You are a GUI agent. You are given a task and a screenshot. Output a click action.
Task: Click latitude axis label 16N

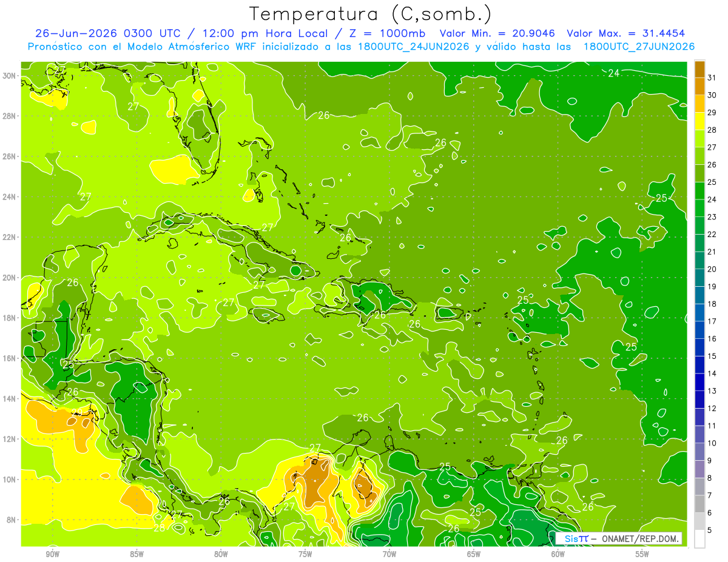pos(10,358)
